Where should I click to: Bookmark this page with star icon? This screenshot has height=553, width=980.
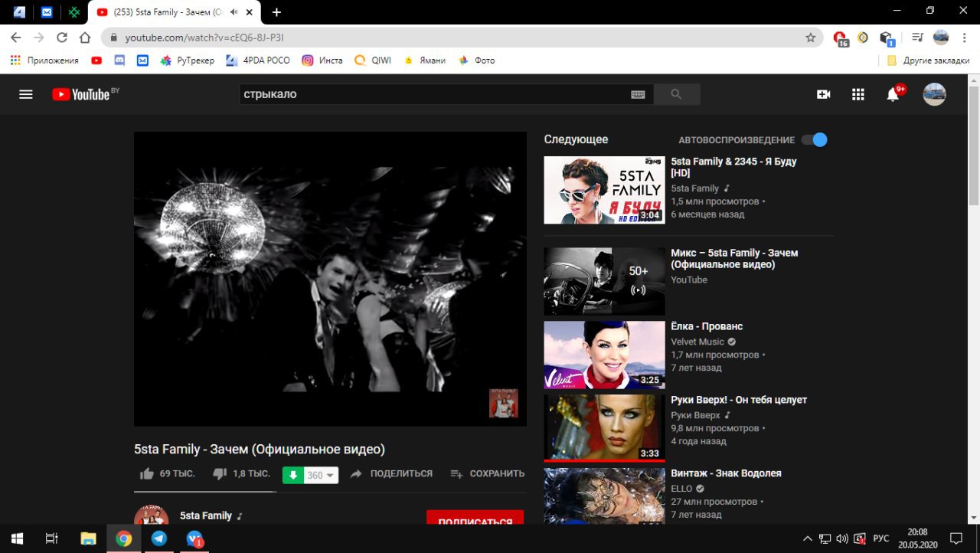point(810,38)
